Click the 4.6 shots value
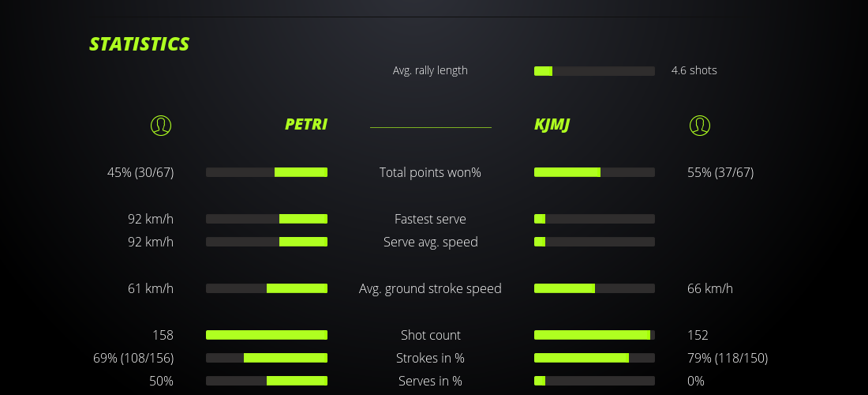Screen dimensions: 868x395 point(694,70)
